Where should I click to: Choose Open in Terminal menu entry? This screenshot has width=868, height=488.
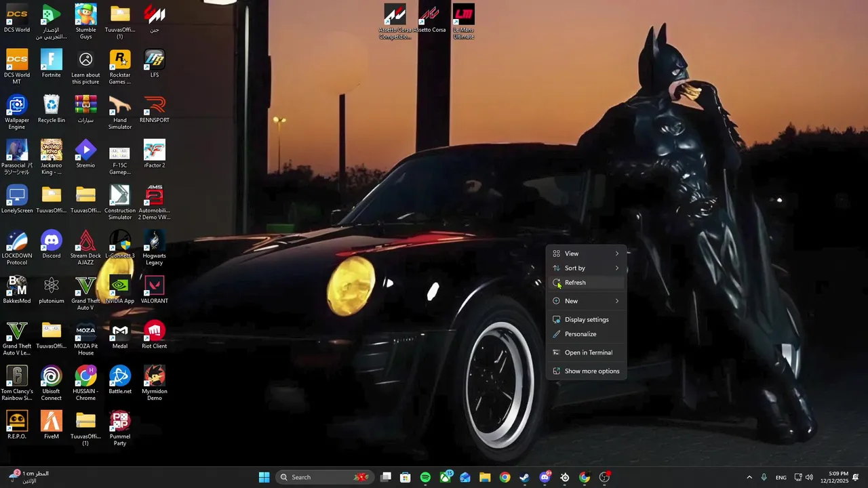586,352
